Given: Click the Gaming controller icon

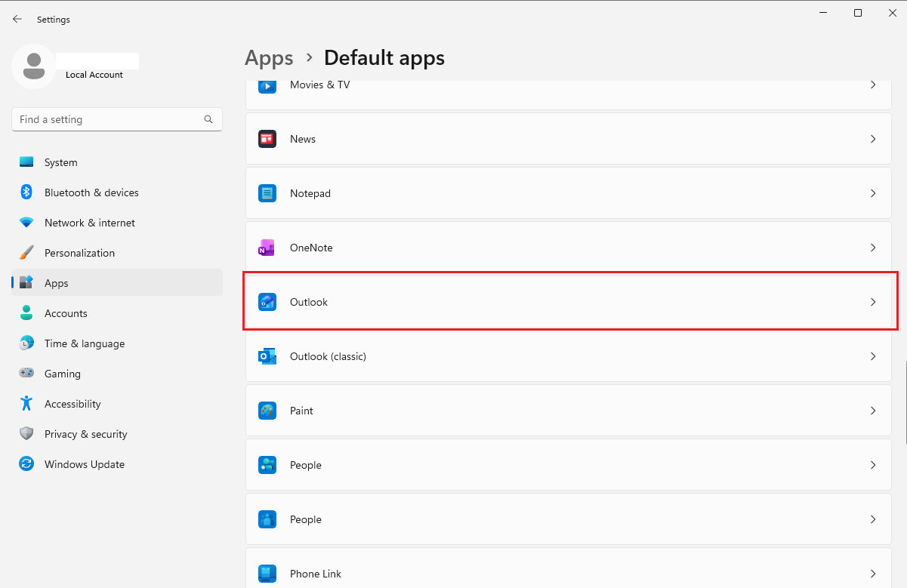Looking at the screenshot, I should (x=26, y=374).
